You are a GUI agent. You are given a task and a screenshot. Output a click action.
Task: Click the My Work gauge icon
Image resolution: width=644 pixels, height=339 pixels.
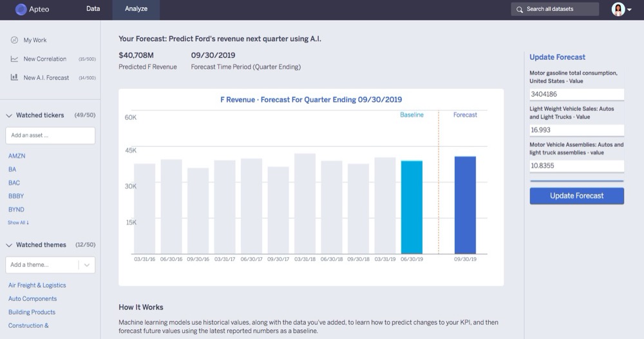pos(14,40)
